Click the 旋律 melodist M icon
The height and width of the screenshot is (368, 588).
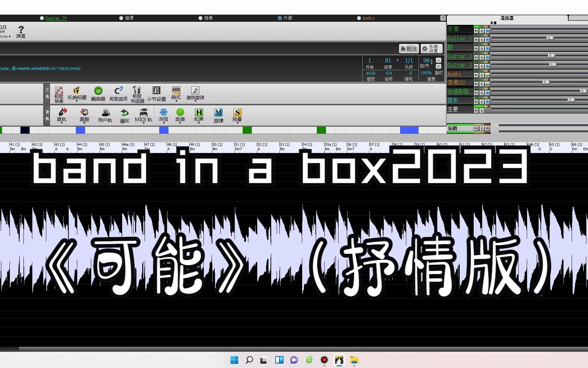(x=218, y=115)
